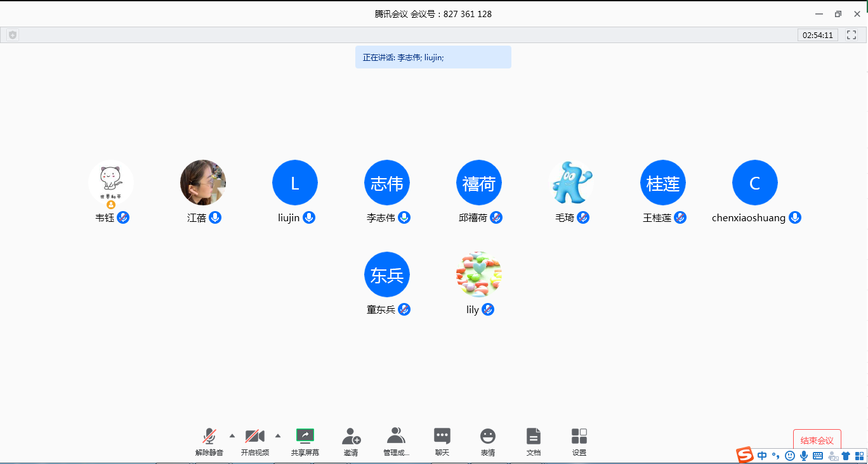Unmute microphone with 解除静音 button

(209, 437)
